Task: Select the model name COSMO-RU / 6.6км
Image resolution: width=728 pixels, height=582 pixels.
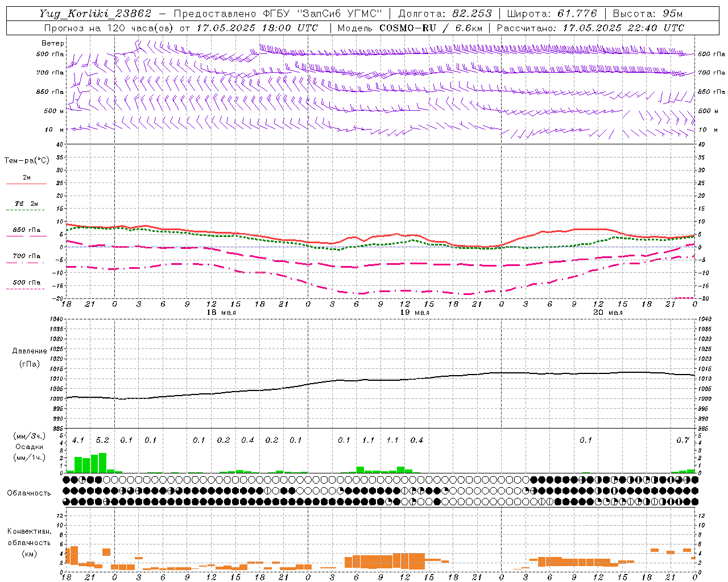Action: 431,28
